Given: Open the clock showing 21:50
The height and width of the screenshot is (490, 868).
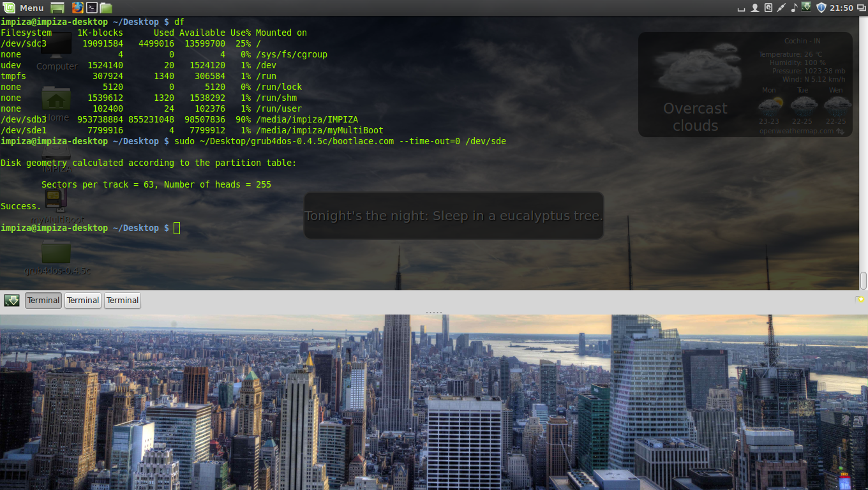Looking at the screenshot, I should point(842,8).
